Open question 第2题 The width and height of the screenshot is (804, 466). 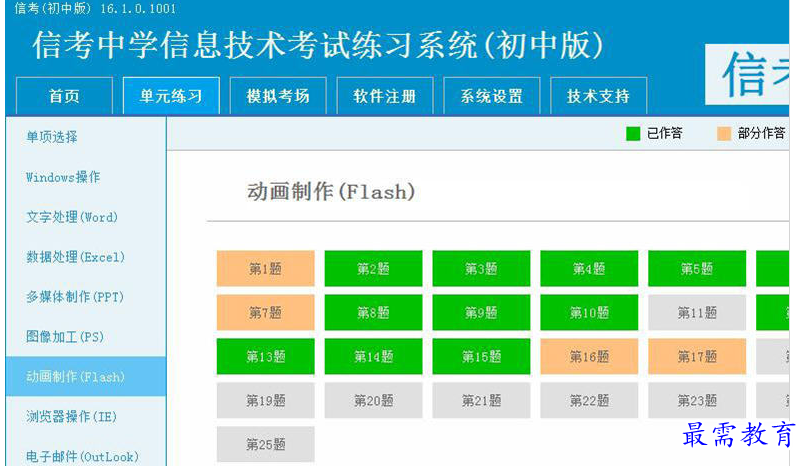coord(373,269)
